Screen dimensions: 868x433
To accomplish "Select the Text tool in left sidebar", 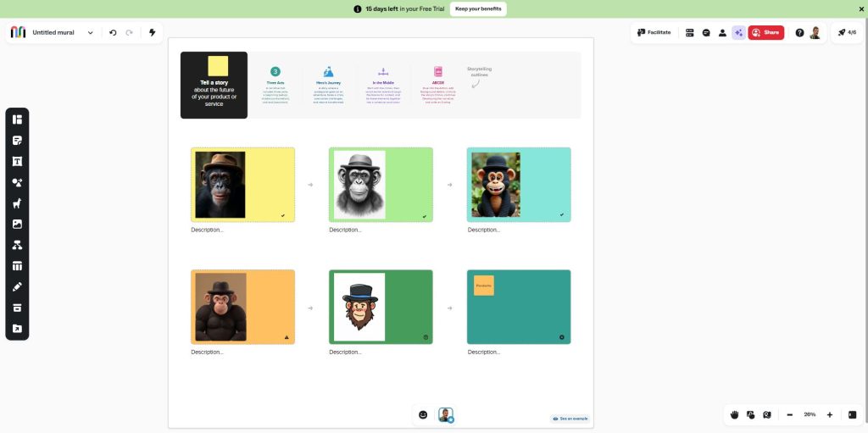I will pyautogui.click(x=17, y=161).
